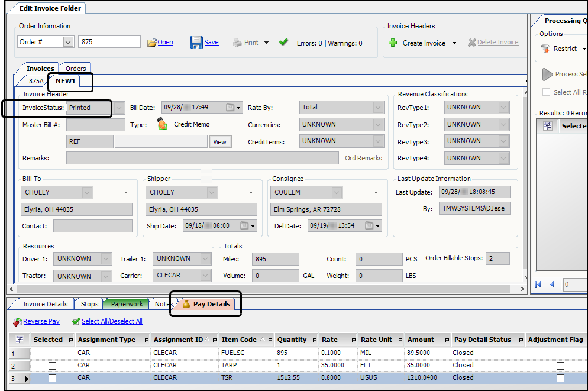
Task: Open the Paperwork tab
Action: [x=127, y=304]
